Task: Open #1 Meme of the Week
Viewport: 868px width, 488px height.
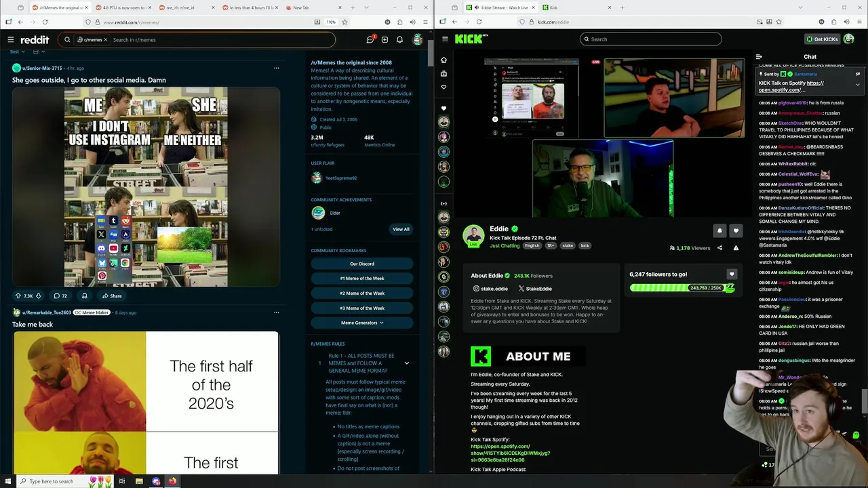Action: 362,279
